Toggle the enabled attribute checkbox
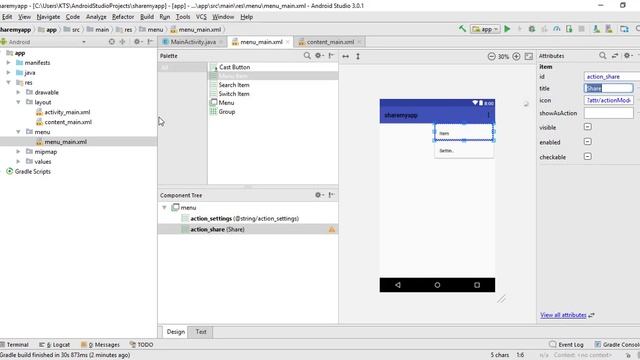 [588, 142]
